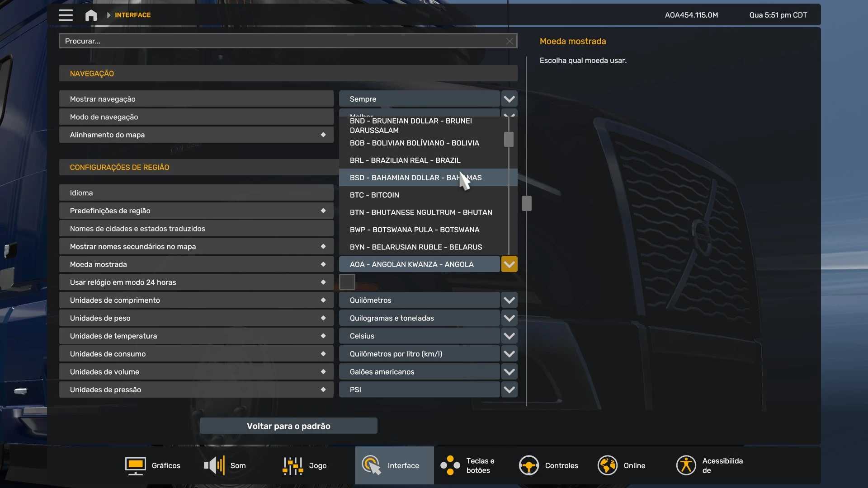Collapse the Moeda mostrada dropdown arrow

pos(509,264)
